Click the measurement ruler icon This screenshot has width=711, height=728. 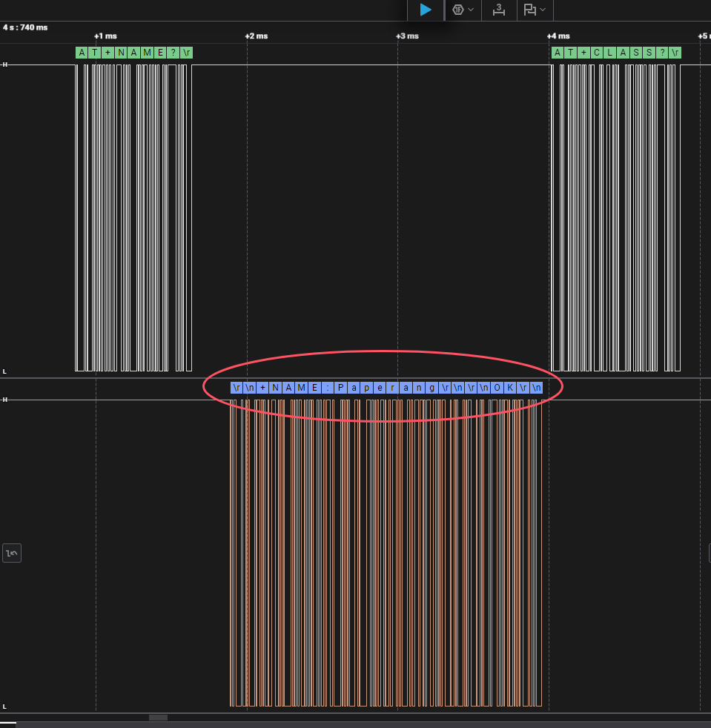[499, 10]
